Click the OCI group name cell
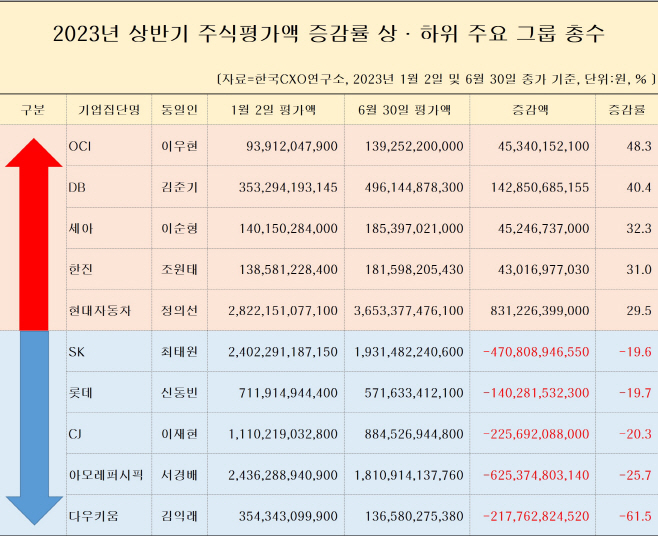The height and width of the screenshot is (536, 658). pyautogui.click(x=109, y=146)
